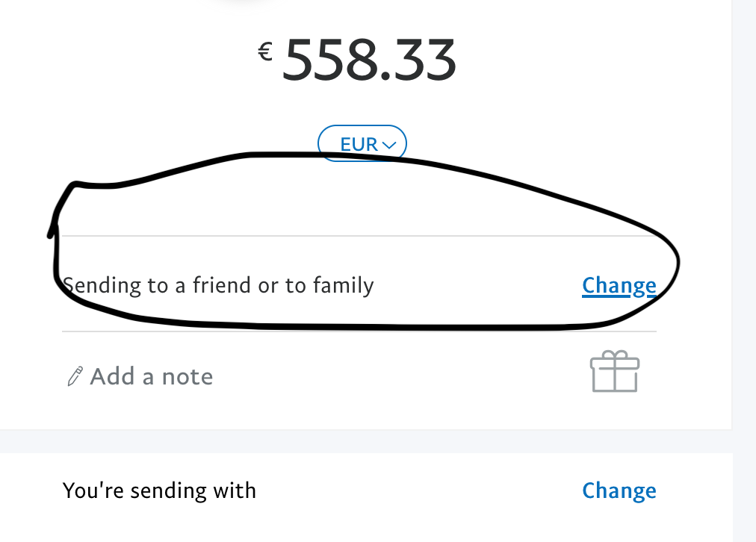Change the You're sending with method
This screenshot has width=756, height=542.
[x=619, y=490]
